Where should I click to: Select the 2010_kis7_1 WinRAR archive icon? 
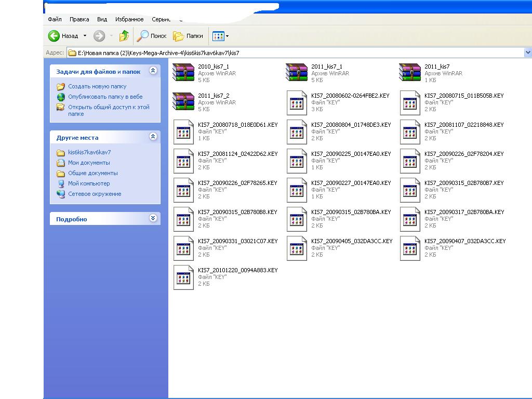coord(183,73)
